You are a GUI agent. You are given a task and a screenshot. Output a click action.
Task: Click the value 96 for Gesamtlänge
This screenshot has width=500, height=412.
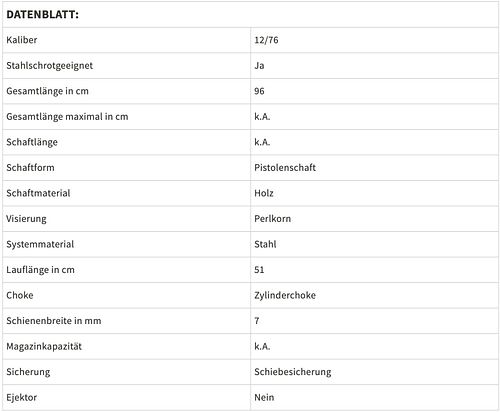point(259,91)
